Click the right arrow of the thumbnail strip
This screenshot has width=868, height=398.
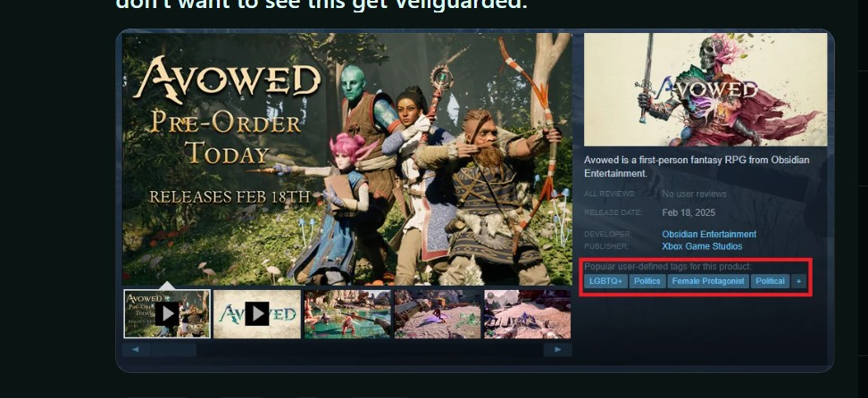coord(558,350)
